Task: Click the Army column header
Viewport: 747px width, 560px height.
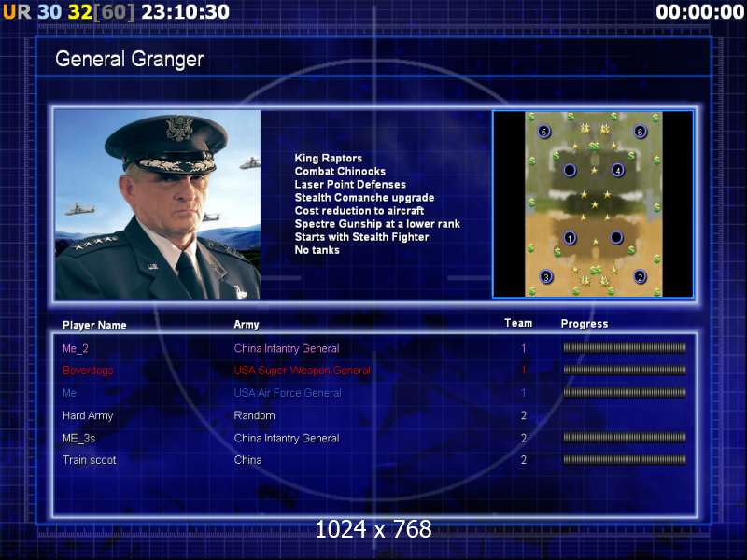Action: (x=247, y=325)
